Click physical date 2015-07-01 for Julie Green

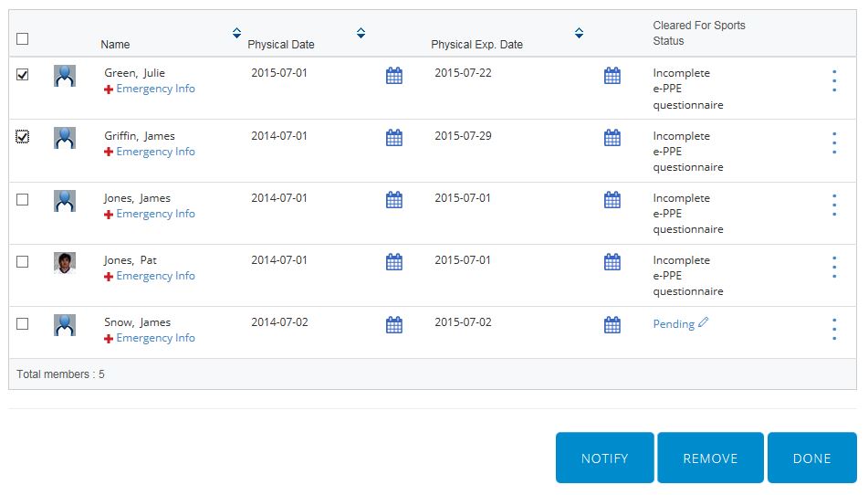pos(279,72)
